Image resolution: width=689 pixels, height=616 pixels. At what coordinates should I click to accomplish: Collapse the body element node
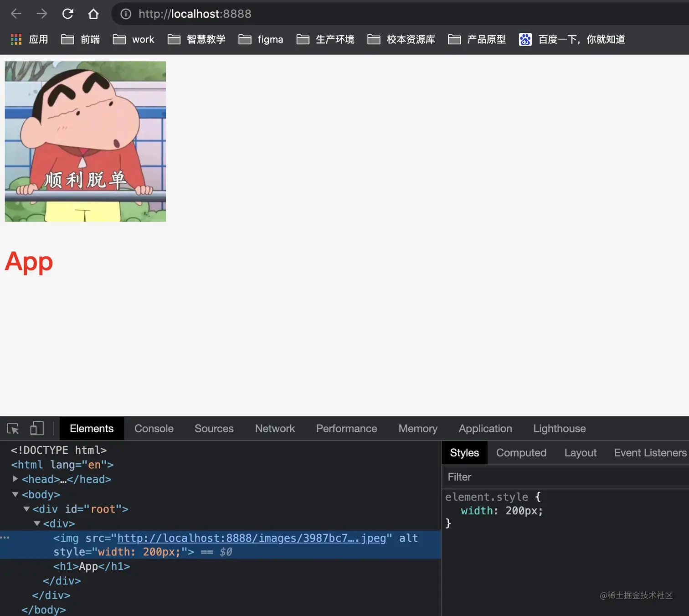pyautogui.click(x=15, y=494)
